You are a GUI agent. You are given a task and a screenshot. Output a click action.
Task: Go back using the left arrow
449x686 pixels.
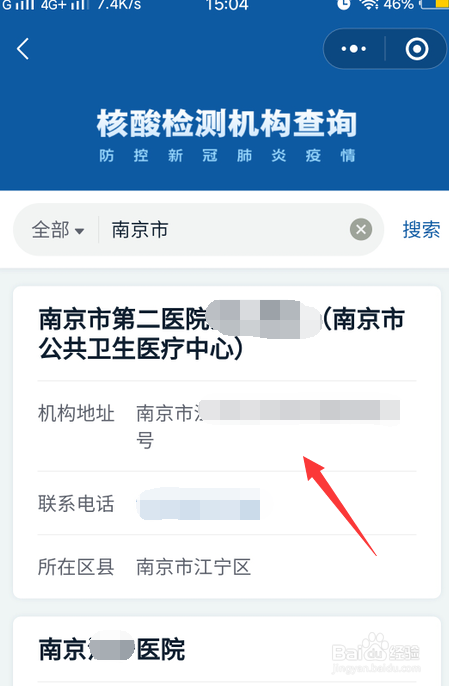tap(23, 49)
